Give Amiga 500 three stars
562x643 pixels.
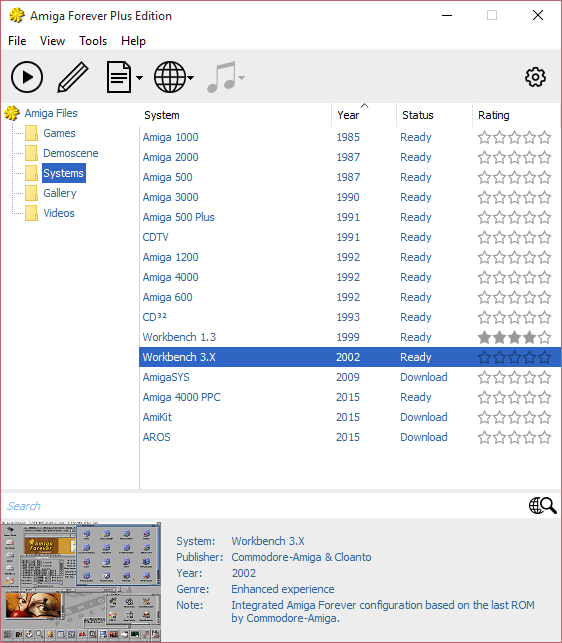click(x=514, y=178)
